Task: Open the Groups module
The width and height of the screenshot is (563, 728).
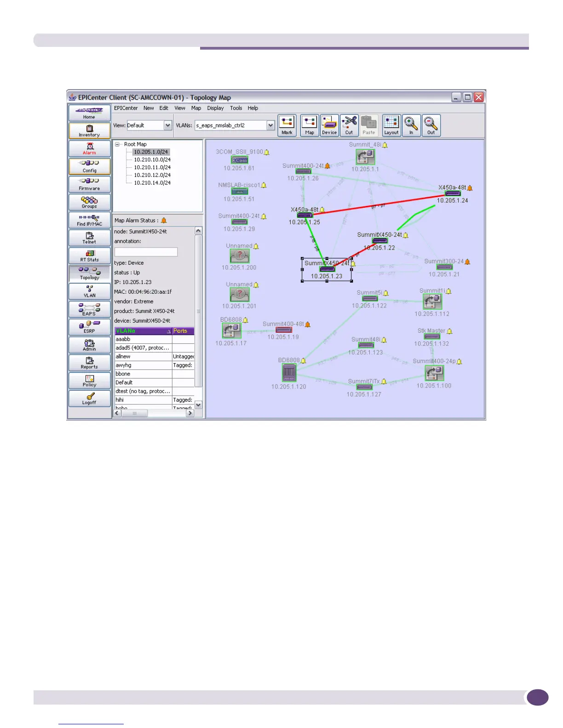Action: click(x=89, y=202)
